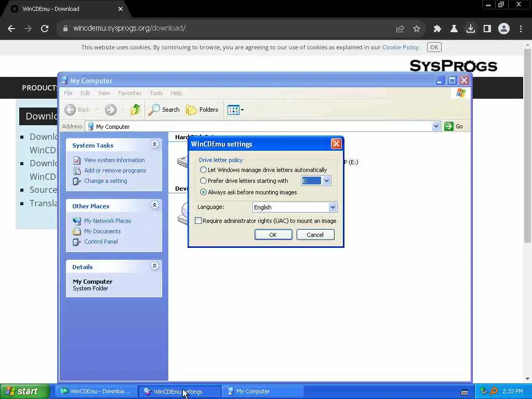Toggle Require administrator rights (UAC) checkbox
The image size is (532, 399).
[198, 221]
